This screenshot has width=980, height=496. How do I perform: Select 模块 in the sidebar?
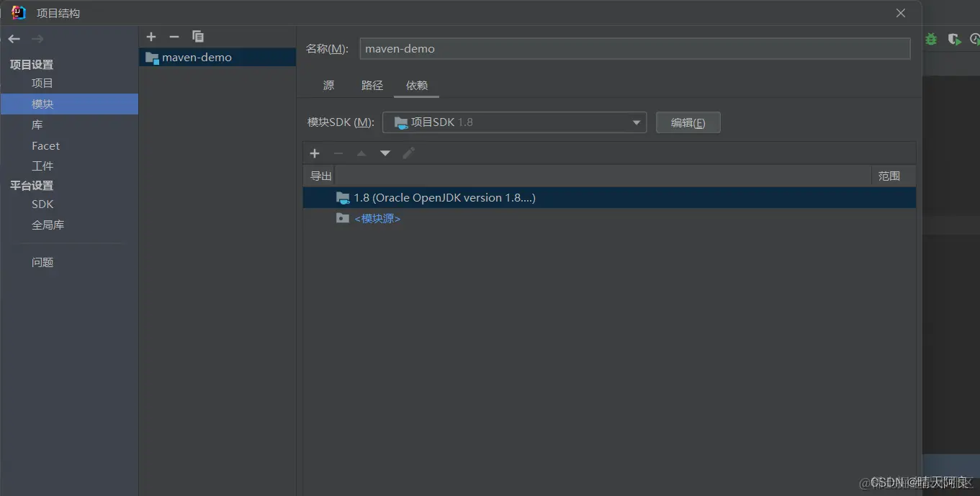69,104
